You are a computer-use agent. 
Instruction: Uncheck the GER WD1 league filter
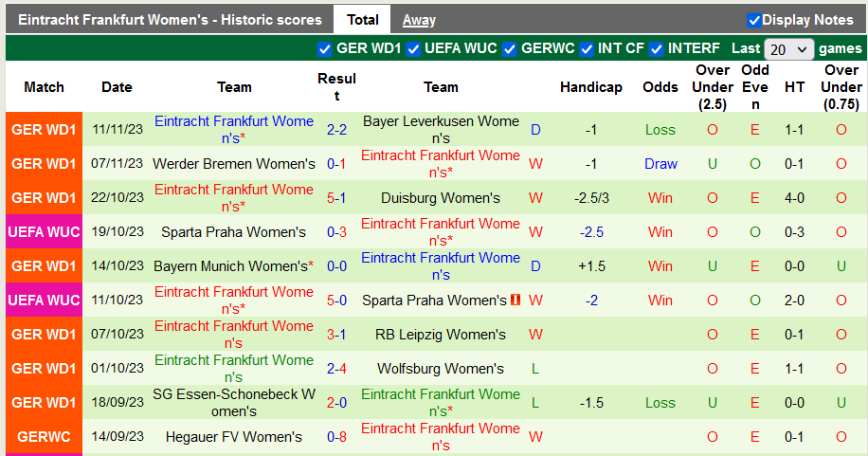point(325,49)
